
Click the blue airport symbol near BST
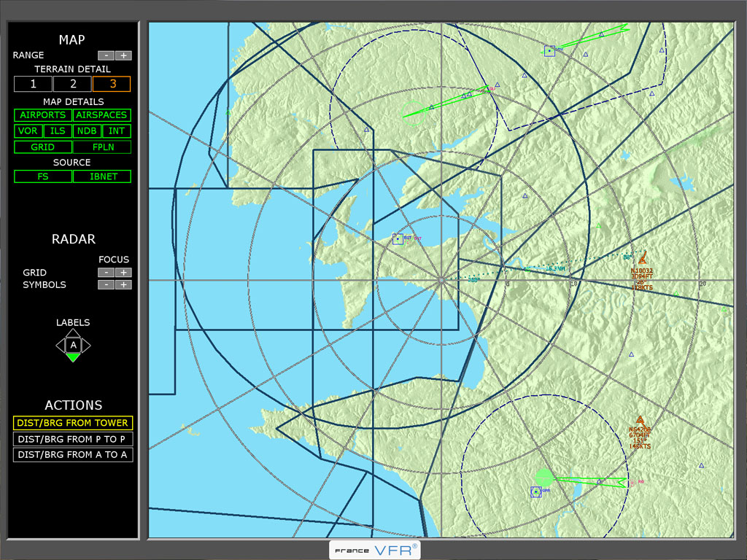(x=398, y=239)
